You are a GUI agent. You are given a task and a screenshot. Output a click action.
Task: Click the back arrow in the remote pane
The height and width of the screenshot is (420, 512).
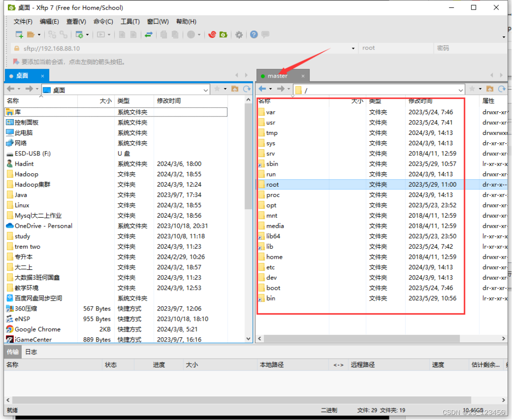262,89
